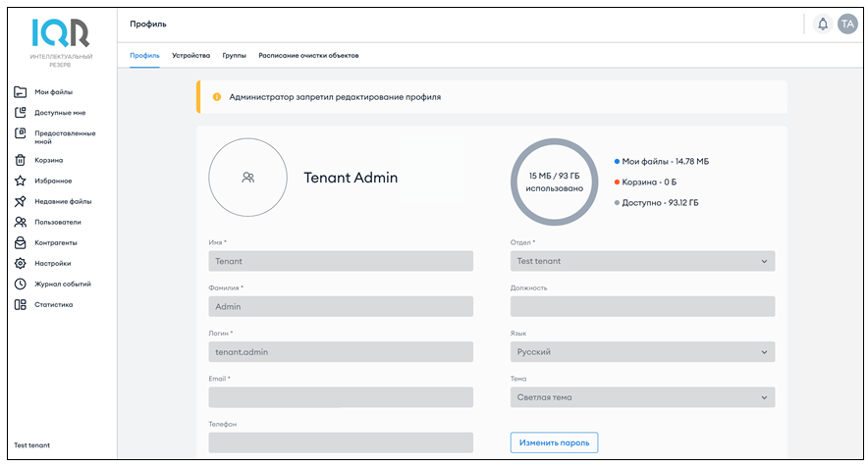The image size is (868, 467).
Task: Click the Логин field containing tenant.admin
Action: click(341, 352)
